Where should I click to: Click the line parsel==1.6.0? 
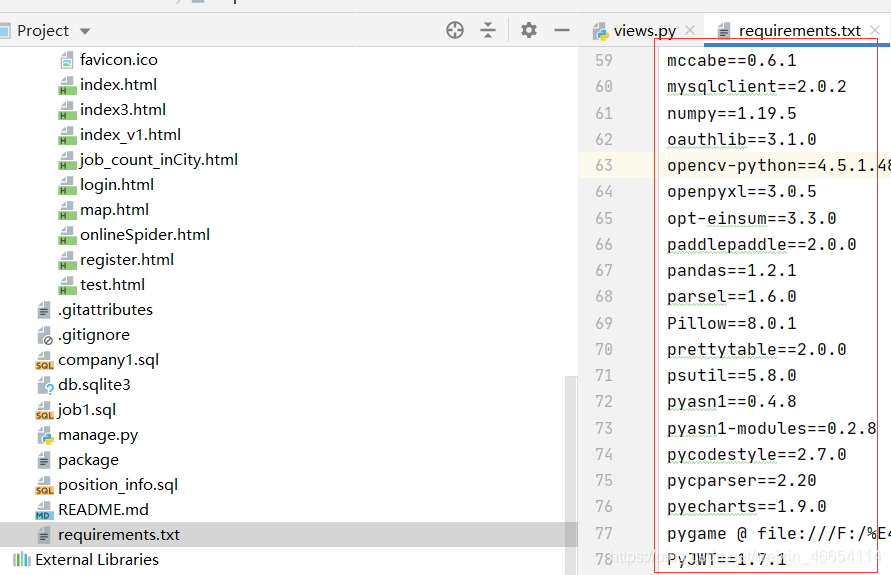tap(731, 297)
